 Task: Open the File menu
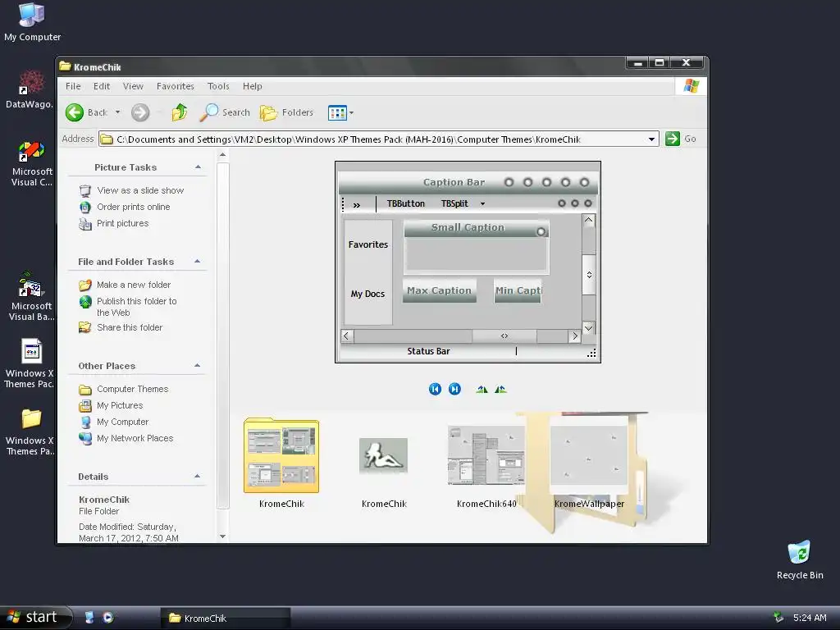[x=73, y=86]
